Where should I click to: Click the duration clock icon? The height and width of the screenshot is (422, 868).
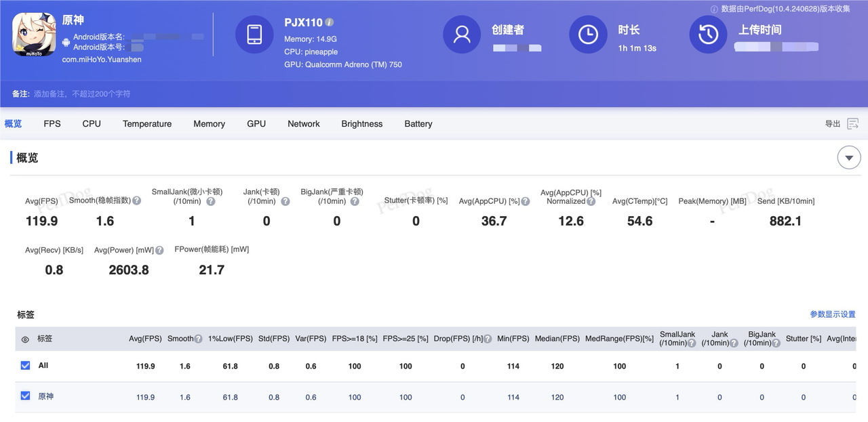[x=588, y=35]
